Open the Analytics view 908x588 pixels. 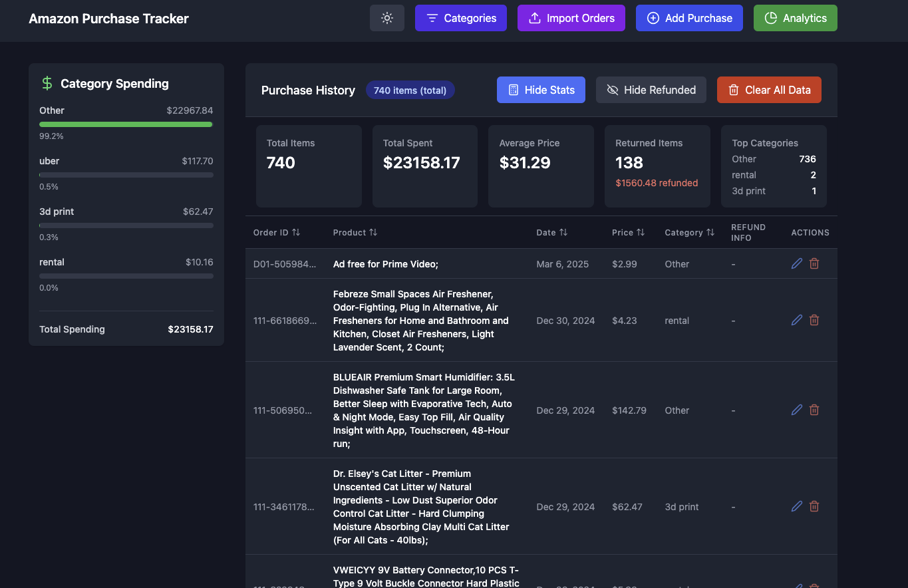[796, 18]
